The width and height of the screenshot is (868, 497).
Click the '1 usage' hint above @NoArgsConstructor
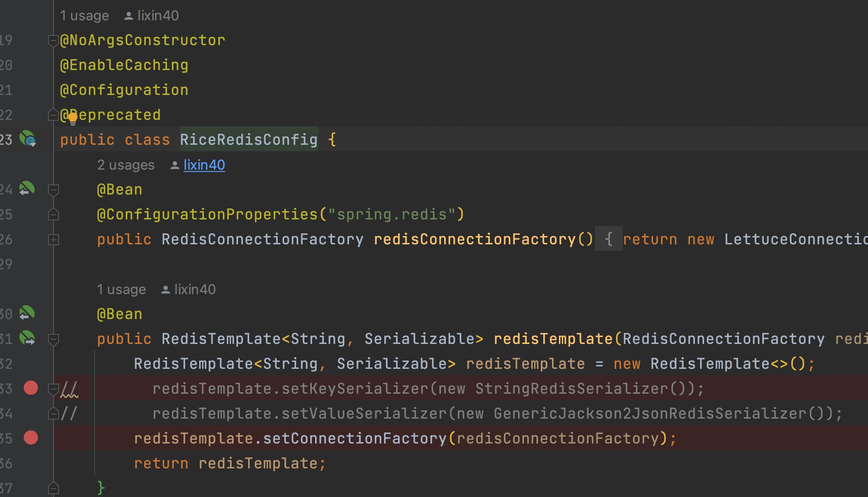click(84, 16)
